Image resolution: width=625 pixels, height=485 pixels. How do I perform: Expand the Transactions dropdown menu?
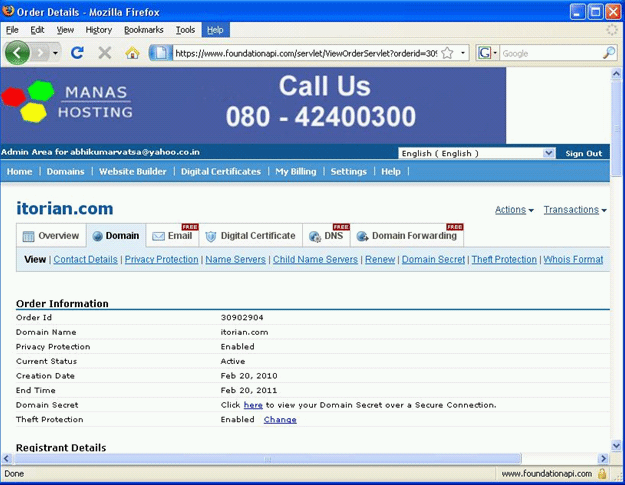575,210
